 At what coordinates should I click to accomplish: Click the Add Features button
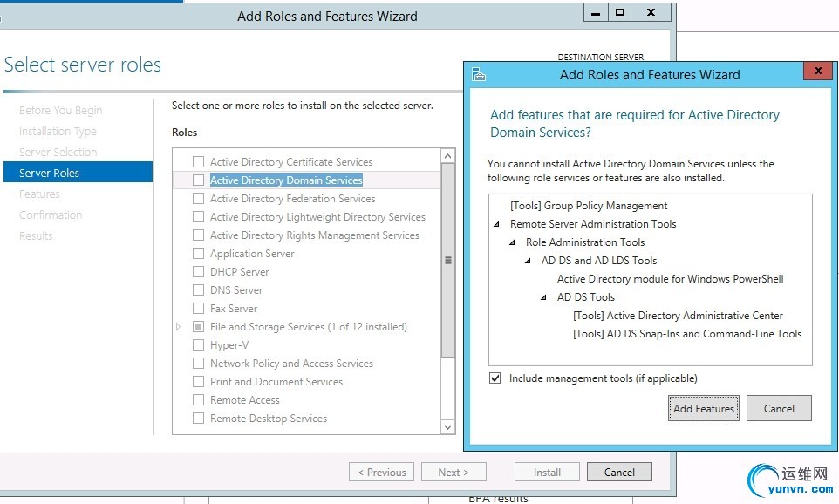click(704, 408)
